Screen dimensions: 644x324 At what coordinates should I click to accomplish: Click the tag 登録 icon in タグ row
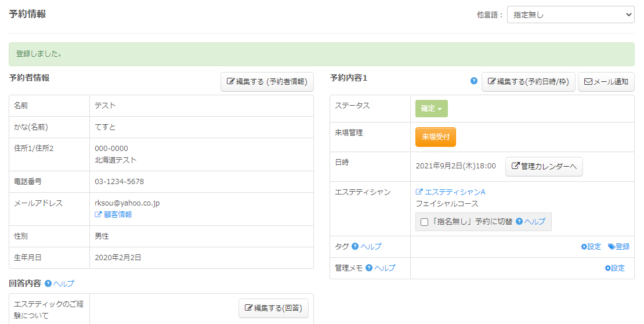pos(612,247)
